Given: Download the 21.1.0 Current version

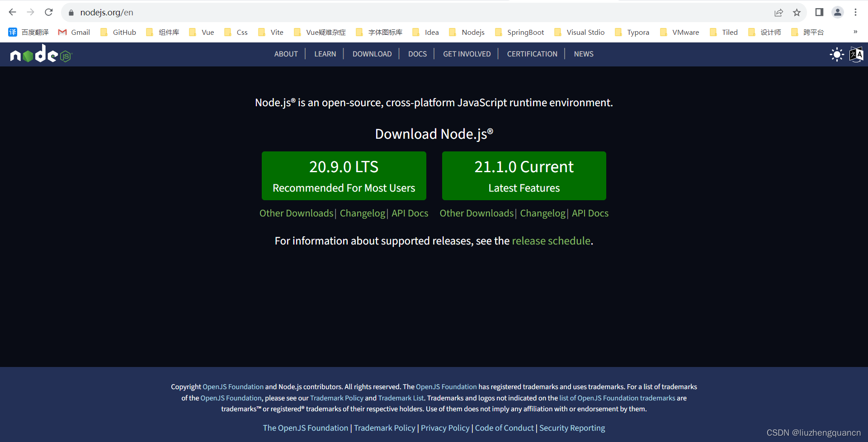Looking at the screenshot, I should click(x=524, y=176).
